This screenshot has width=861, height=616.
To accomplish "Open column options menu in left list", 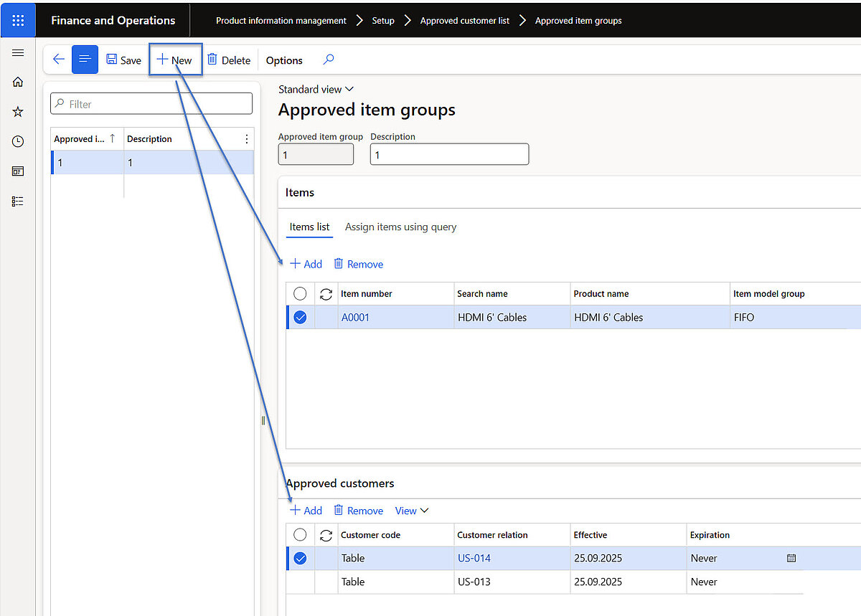I will point(247,139).
